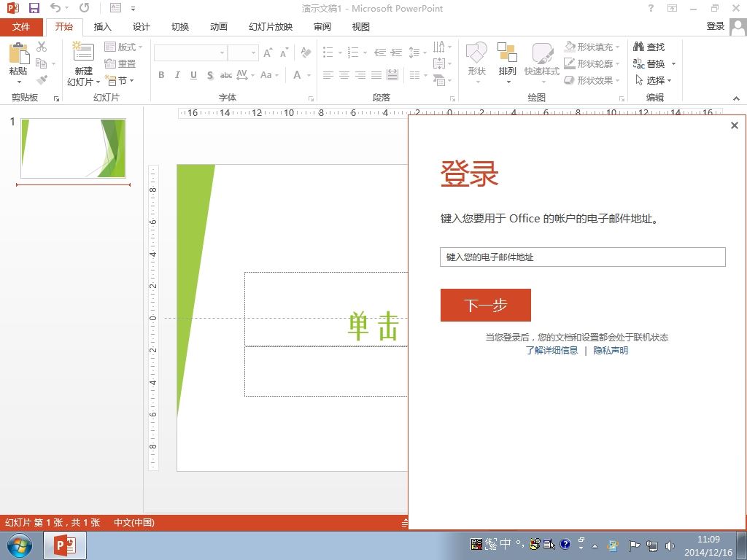Click the Replace command

coord(649,63)
